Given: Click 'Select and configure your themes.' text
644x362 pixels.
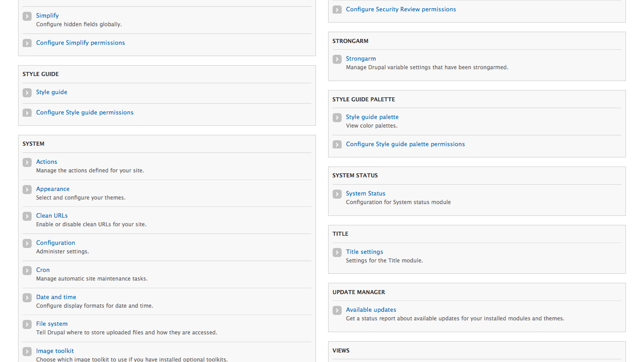Looking at the screenshot, I should 81,198.
